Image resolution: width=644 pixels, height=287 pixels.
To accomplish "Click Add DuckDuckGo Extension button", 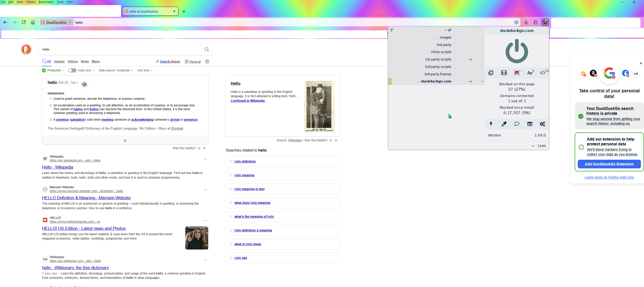I will pyautogui.click(x=609, y=164).
